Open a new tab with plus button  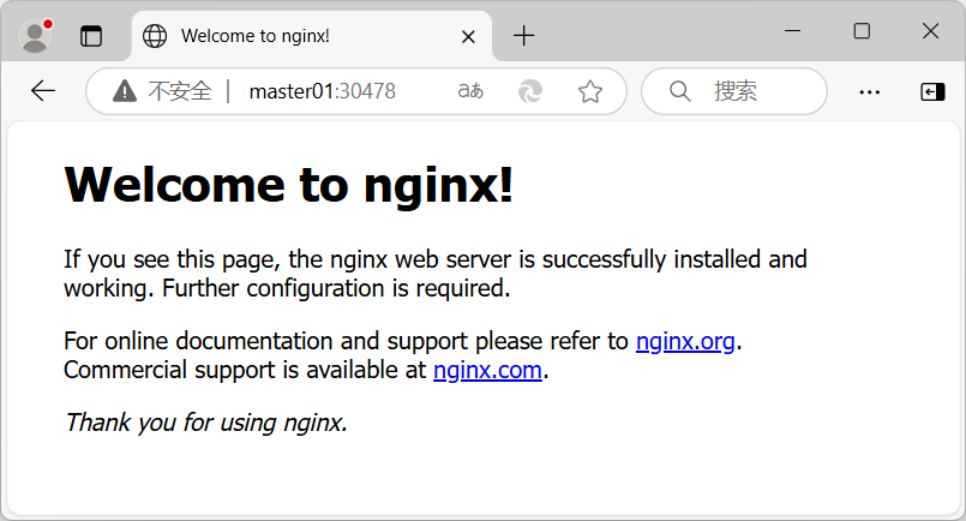(524, 36)
